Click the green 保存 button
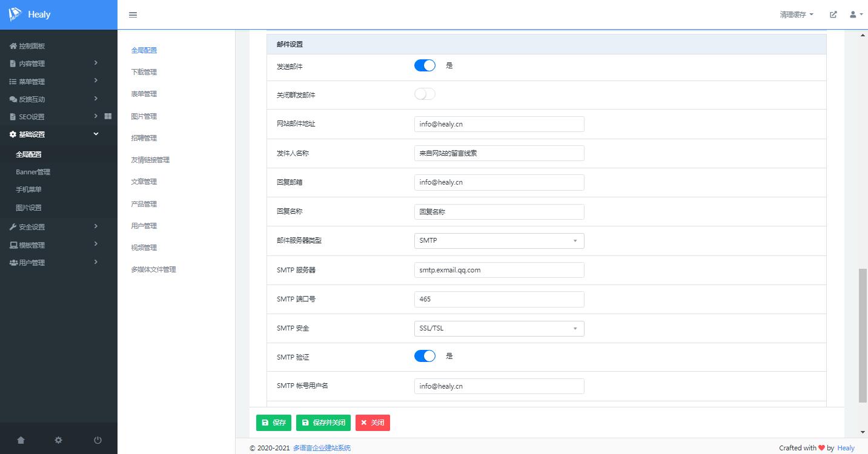This screenshot has width=868, height=454. 274,423
